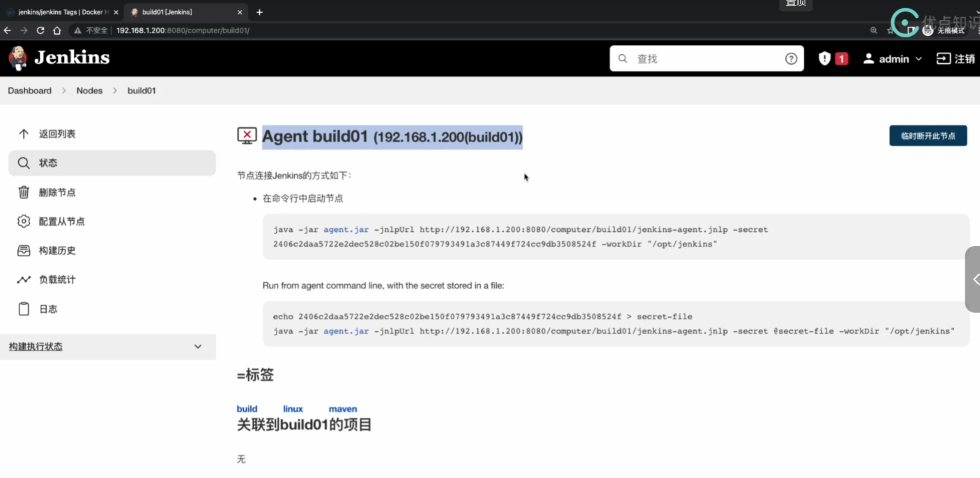Screen dimensions: 980x478
Task: Click the up-arrow icon beside 返回列表
Action: [24, 134]
